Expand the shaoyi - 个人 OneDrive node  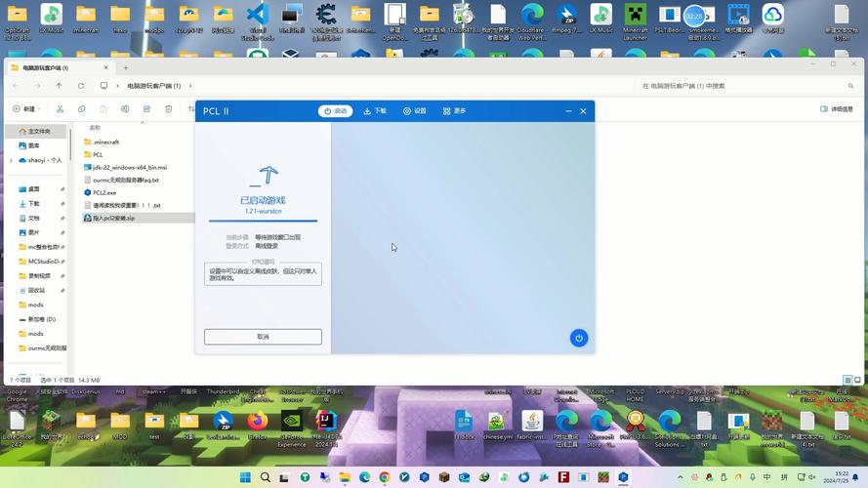(11, 160)
